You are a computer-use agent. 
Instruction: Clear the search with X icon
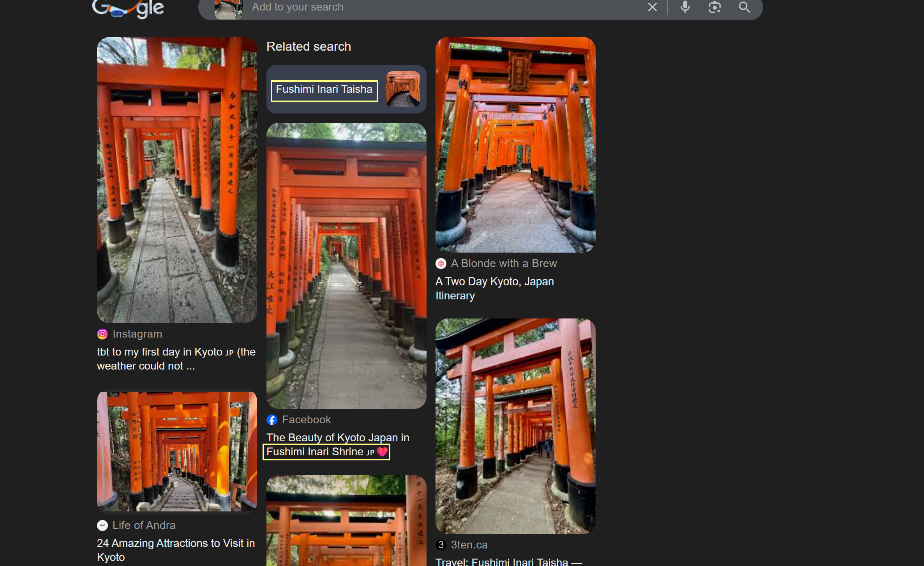[652, 7]
